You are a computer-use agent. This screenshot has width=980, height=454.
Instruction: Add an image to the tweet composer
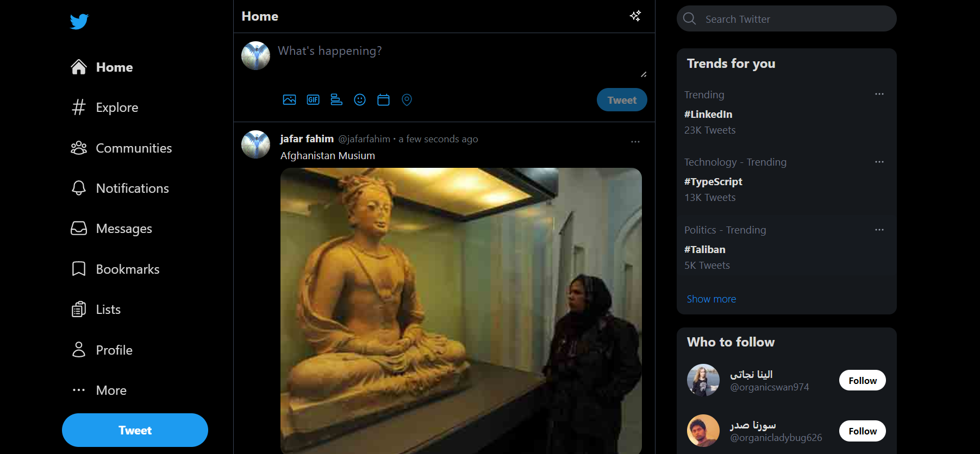[289, 100]
